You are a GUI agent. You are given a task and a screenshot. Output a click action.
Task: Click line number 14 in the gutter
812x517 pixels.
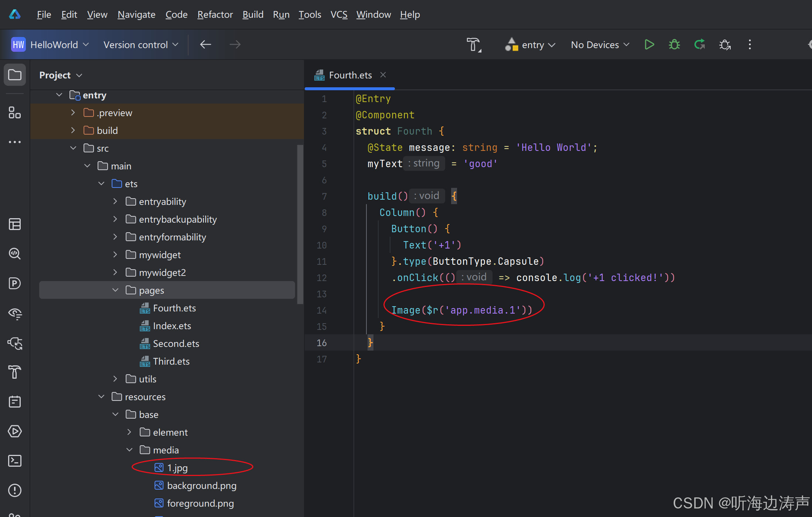(x=322, y=310)
